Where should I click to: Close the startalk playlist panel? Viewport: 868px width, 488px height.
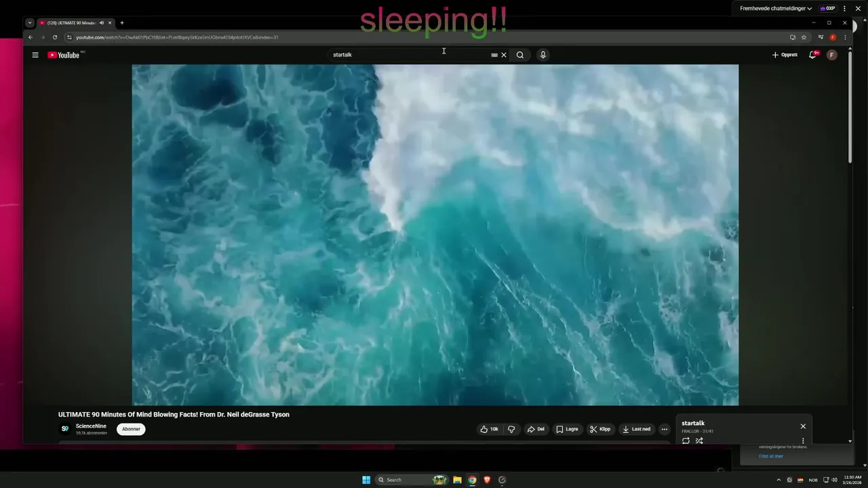coord(803,426)
